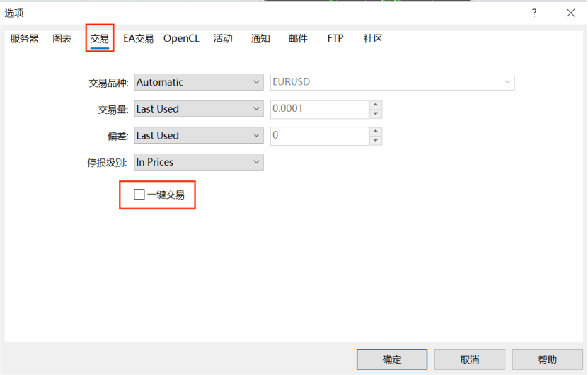
Task: Click the 0.0001 volume input field
Action: pyautogui.click(x=320, y=109)
